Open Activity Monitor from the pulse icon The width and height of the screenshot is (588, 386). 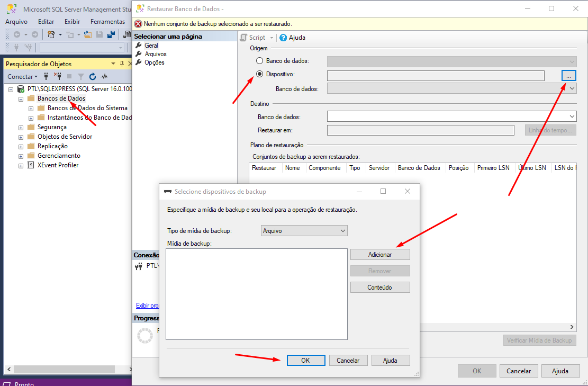point(104,77)
